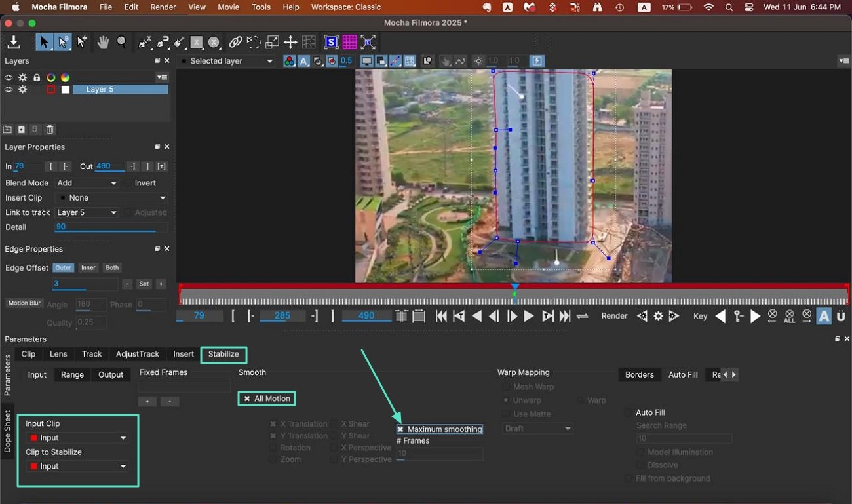The image size is (852, 504).
Task: Select the Outer edge offset button
Action: [63, 267]
